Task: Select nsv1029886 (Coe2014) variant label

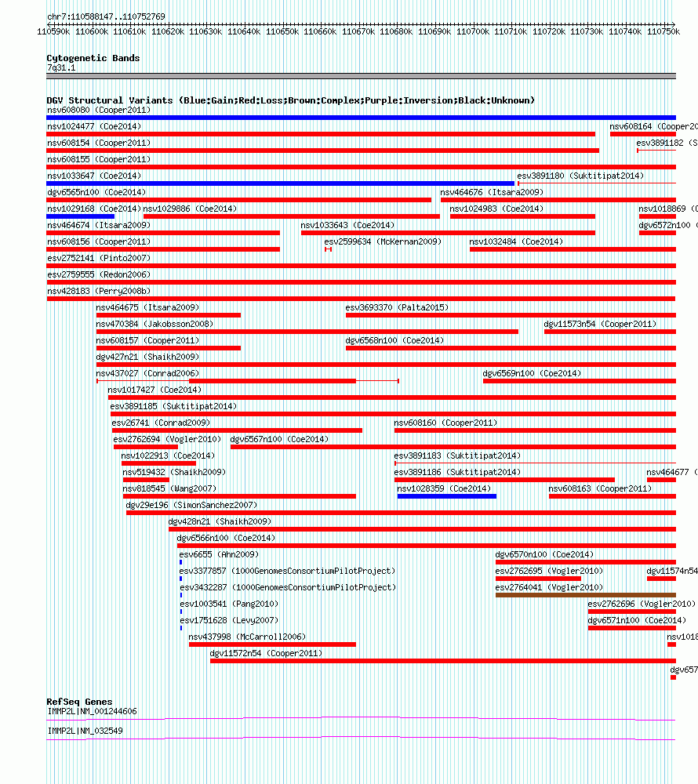Action: point(190,209)
